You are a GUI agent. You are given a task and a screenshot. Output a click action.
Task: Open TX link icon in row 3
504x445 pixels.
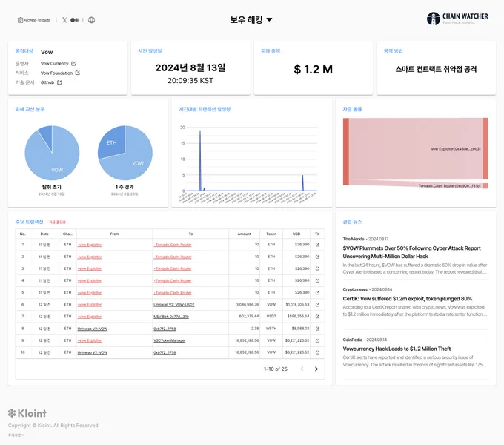pyautogui.click(x=317, y=268)
